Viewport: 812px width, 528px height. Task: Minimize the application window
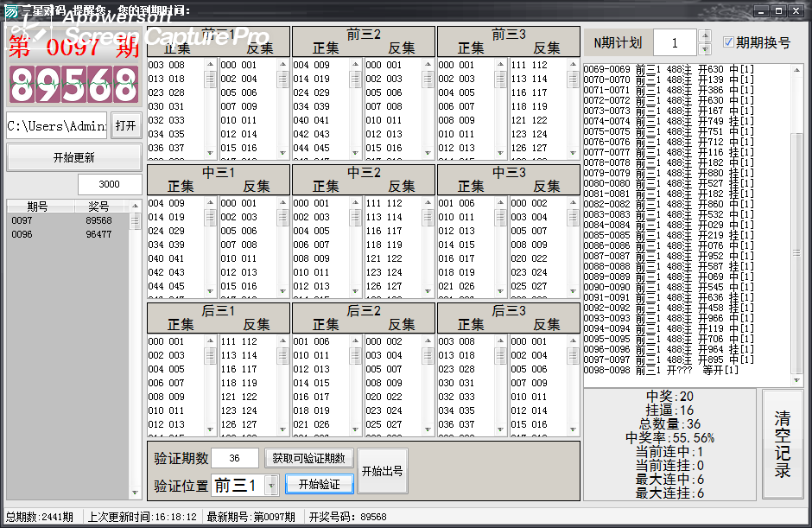coord(761,11)
